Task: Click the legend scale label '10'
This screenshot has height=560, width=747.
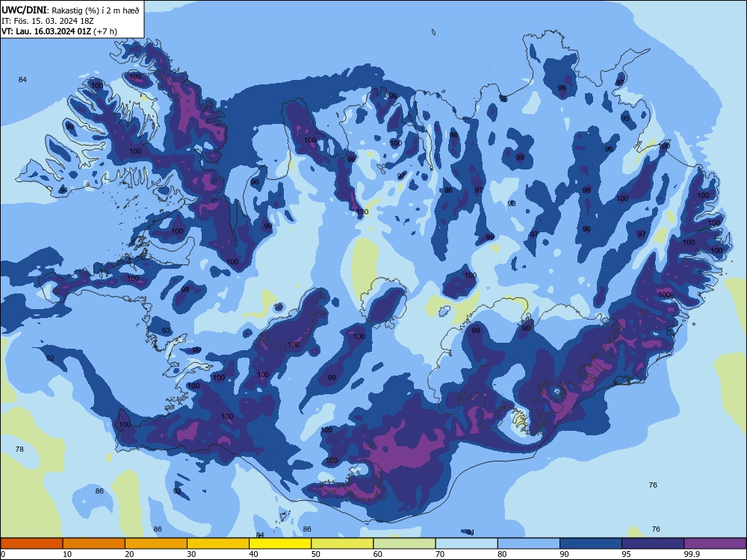Action: 67,554
